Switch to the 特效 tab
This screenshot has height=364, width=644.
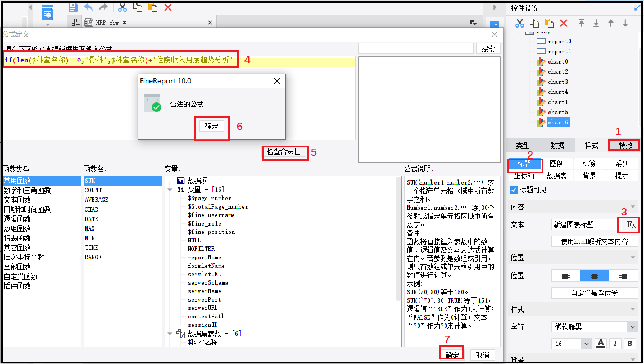(625, 145)
